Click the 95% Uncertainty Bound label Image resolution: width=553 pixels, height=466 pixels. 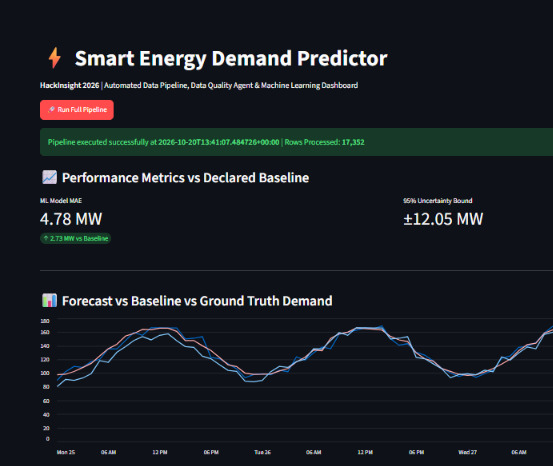[x=438, y=201]
